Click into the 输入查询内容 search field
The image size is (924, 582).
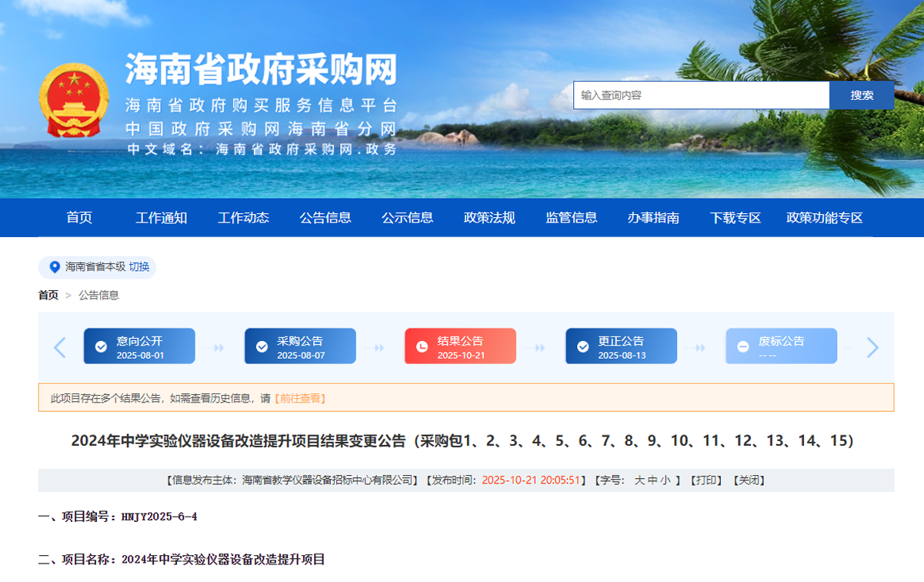[701, 95]
